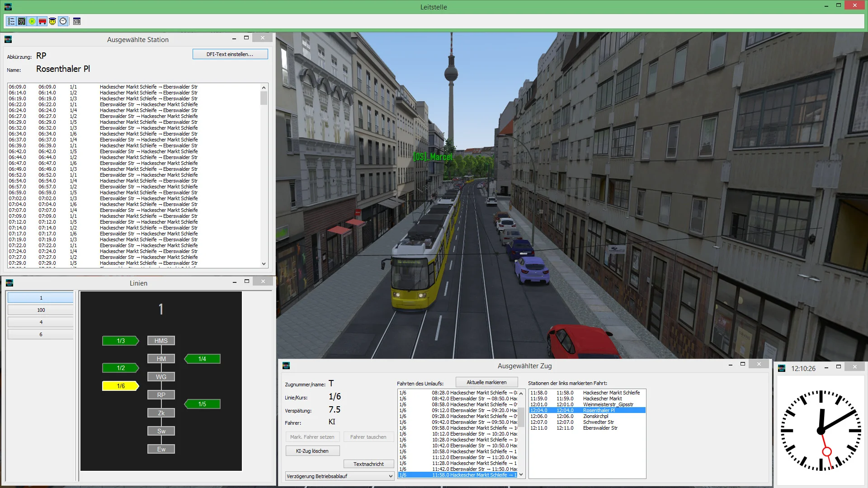Image resolution: width=868 pixels, height=488 pixels.
Task: Toggle the green H stop toolbar button
Action: pos(32,21)
